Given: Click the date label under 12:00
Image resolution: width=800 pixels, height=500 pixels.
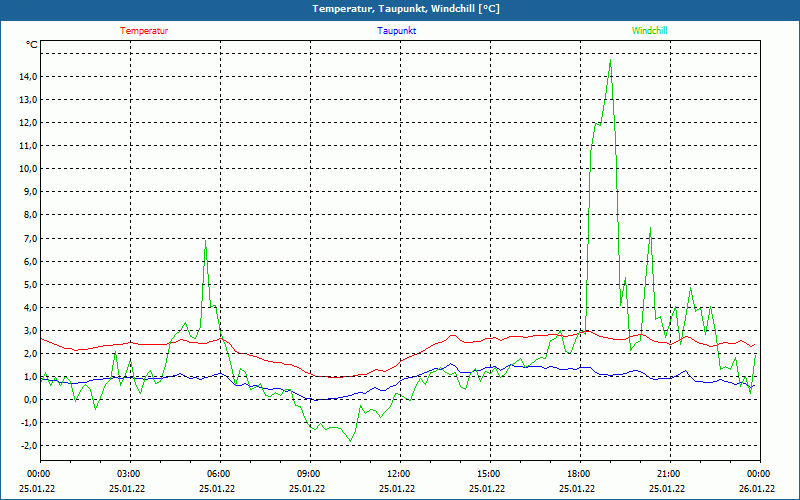Looking at the screenshot, I should click(397, 488).
